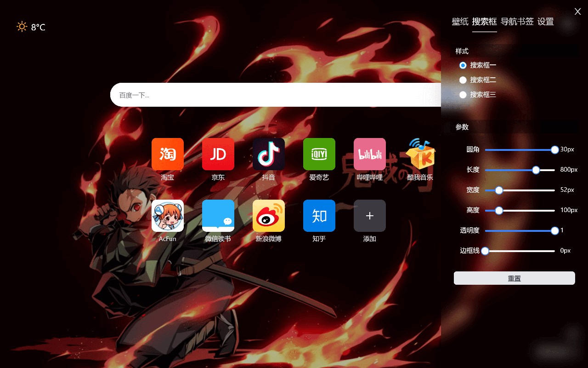
Task: Open the AcFun shortcut icon
Action: (x=168, y=216)
